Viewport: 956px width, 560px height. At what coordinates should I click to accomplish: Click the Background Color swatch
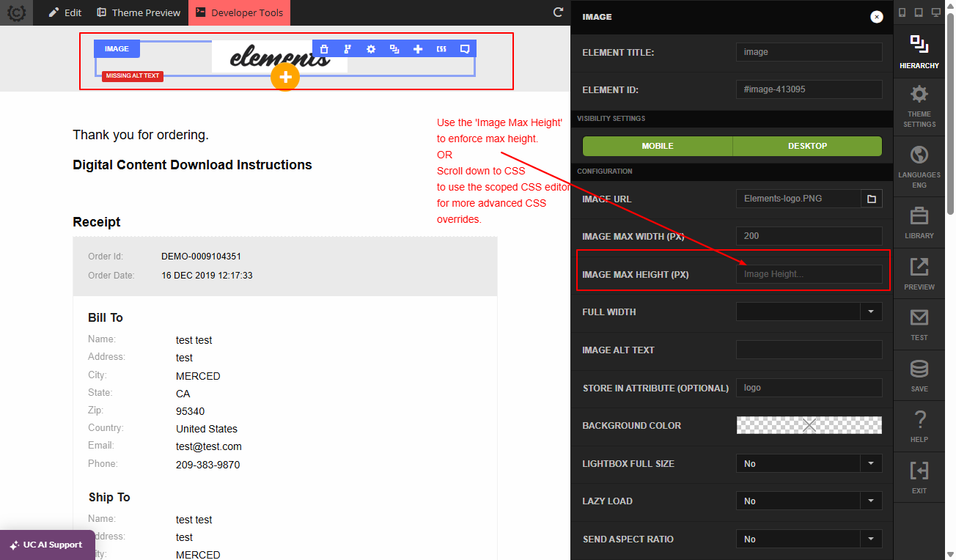[x=809, y=425]
